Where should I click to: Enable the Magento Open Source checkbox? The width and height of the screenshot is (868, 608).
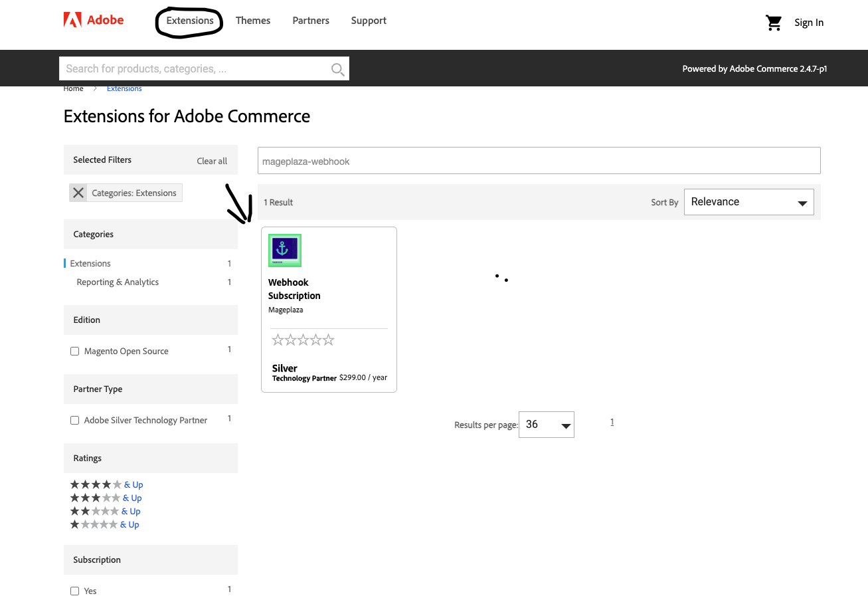click(75, 352)
